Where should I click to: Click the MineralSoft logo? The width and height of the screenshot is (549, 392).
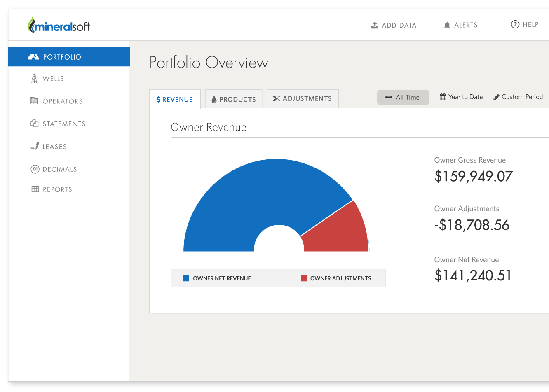(x=59, y=26)
